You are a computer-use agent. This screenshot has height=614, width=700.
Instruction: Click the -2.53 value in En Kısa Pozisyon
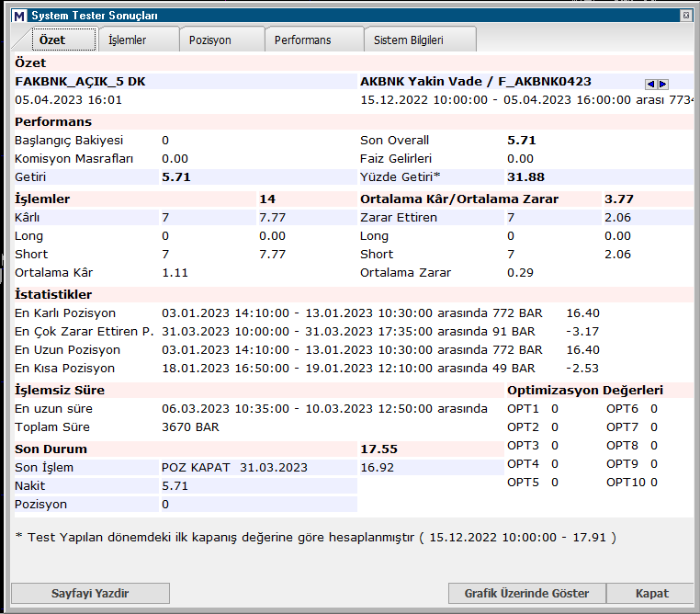click(582, 368)
